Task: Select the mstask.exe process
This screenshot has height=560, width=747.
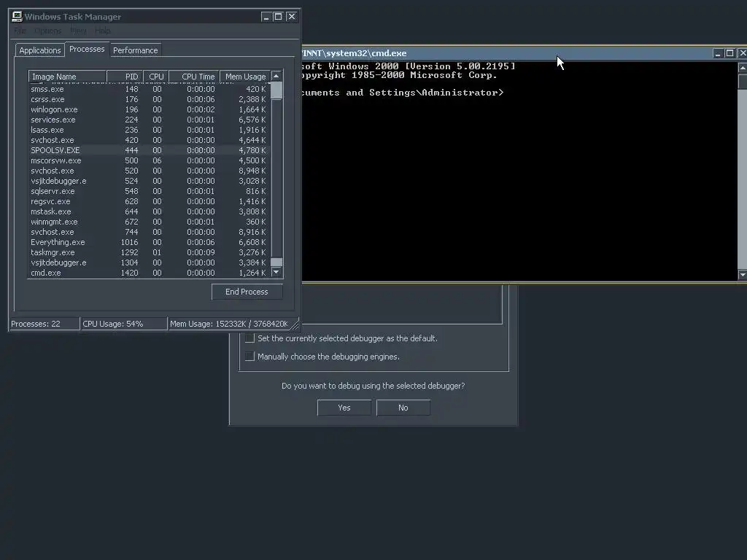Action: [149, 211]
